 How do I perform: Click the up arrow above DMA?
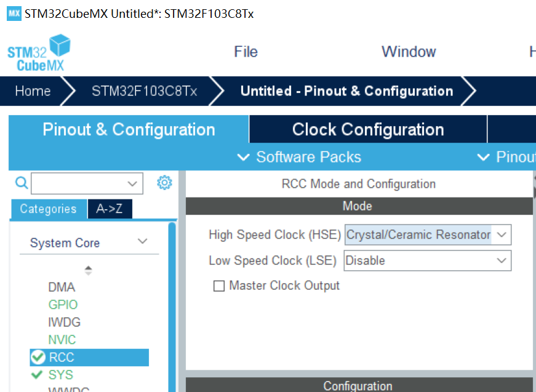[88, 268]
